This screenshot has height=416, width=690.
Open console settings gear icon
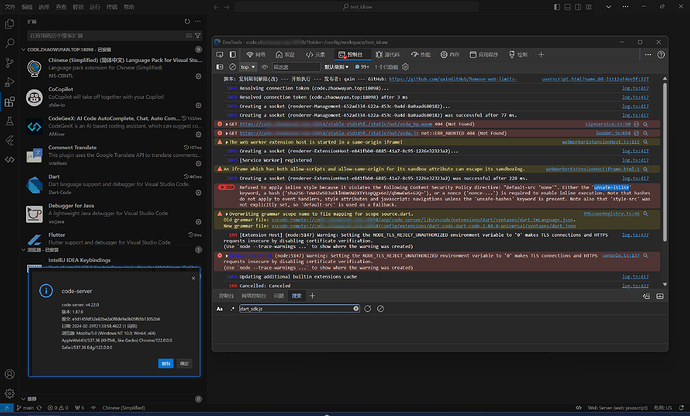pyautogui.click(x=405, y=67)
